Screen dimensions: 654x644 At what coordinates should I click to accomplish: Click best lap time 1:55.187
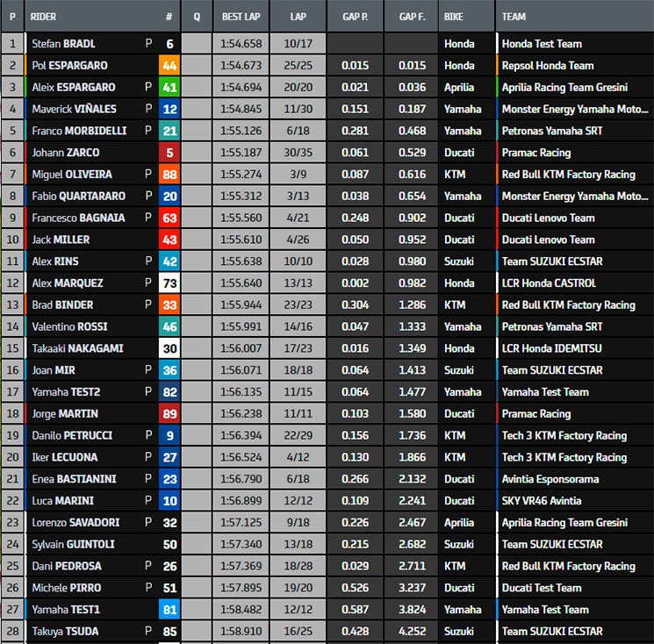pyautogui.click(x=241, y=153)
